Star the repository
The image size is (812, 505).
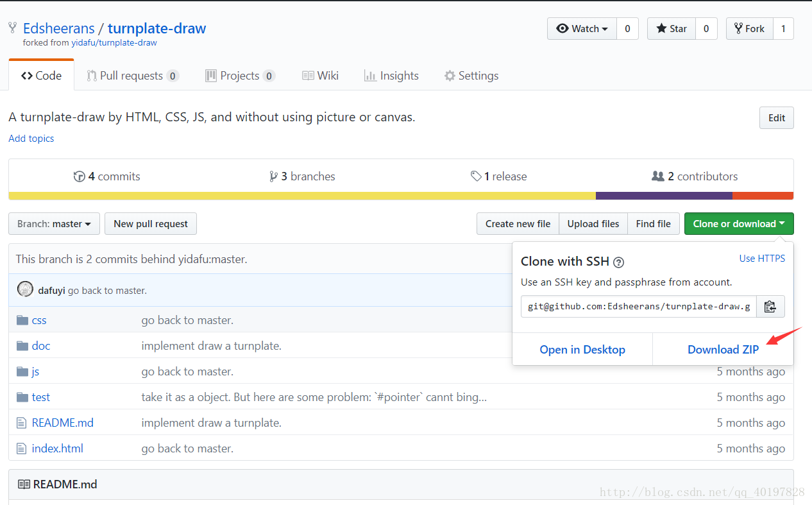(672, 28)
